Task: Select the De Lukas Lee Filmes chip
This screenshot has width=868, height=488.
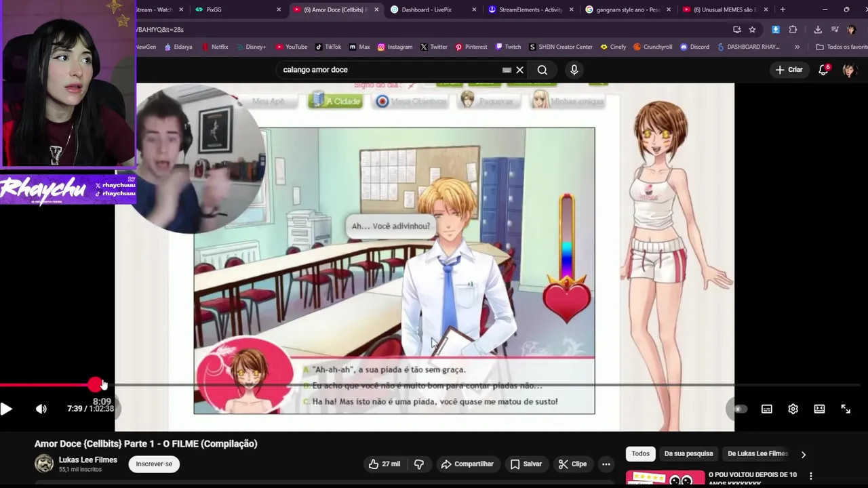Action: pyautogui.click(x=757, y=454)
